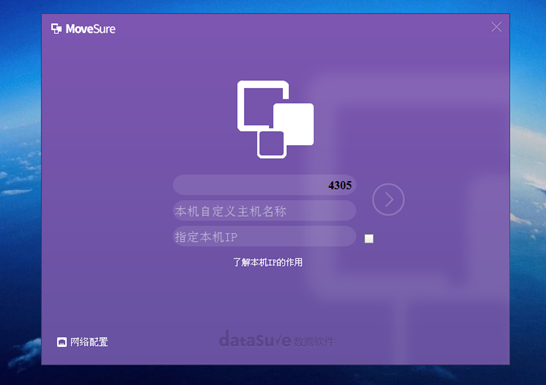The image size is (546, 385).
Task: Close the MoveSure window
Action: click(x=496, y=27)
